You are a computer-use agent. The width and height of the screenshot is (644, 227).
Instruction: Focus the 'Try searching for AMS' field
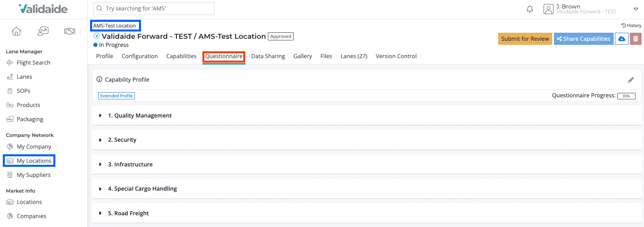coord(154,8)
